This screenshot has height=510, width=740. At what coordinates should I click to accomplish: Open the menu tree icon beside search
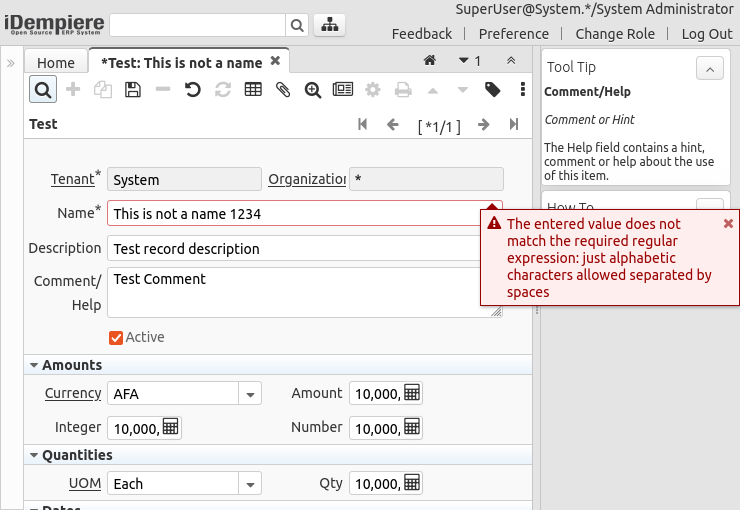point(330,25)
